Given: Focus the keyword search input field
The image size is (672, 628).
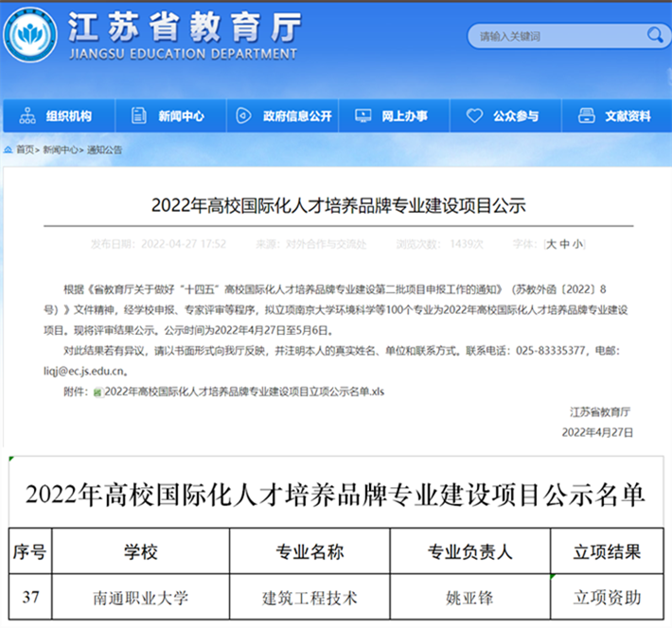Looking at the screenshot, I should click(x=569, y=36).
